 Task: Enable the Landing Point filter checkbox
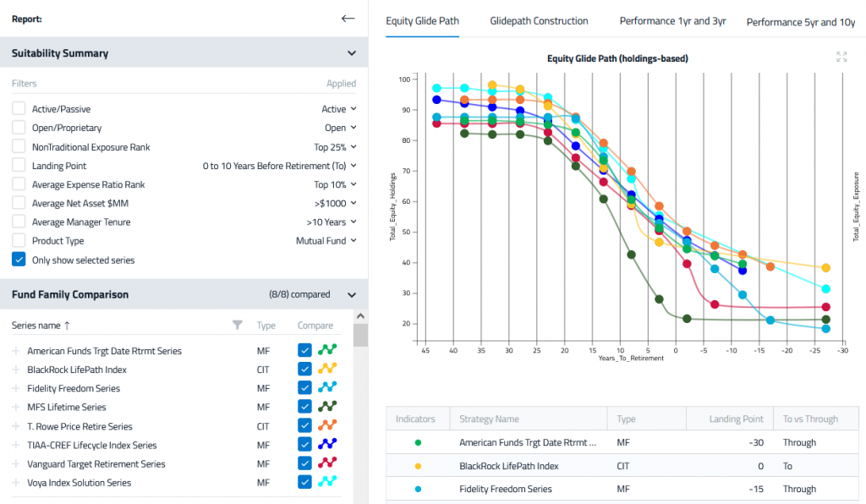click(19, 166)
